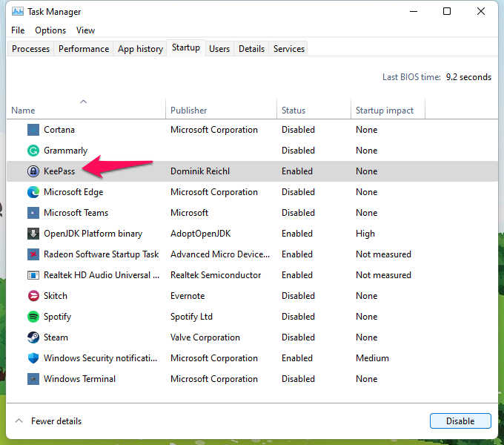
Task: Click the Spotify Ltd publisher cell
Action: tap(191, 317)
